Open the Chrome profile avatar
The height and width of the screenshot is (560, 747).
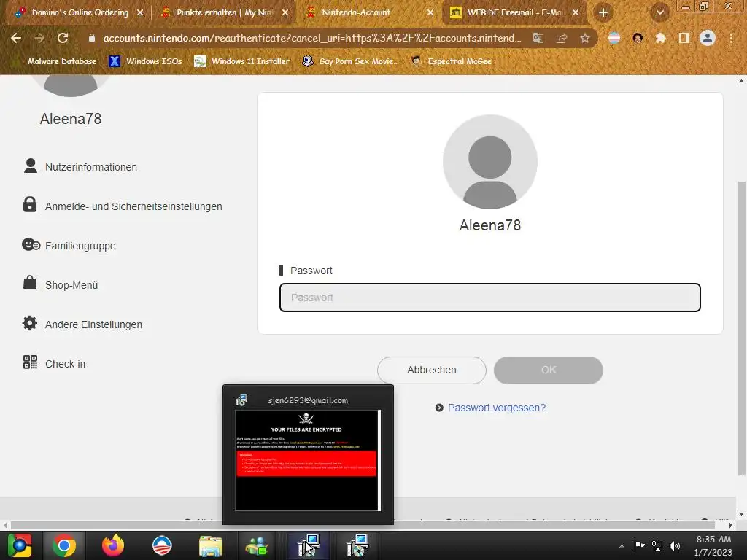[x=708, y=38]
